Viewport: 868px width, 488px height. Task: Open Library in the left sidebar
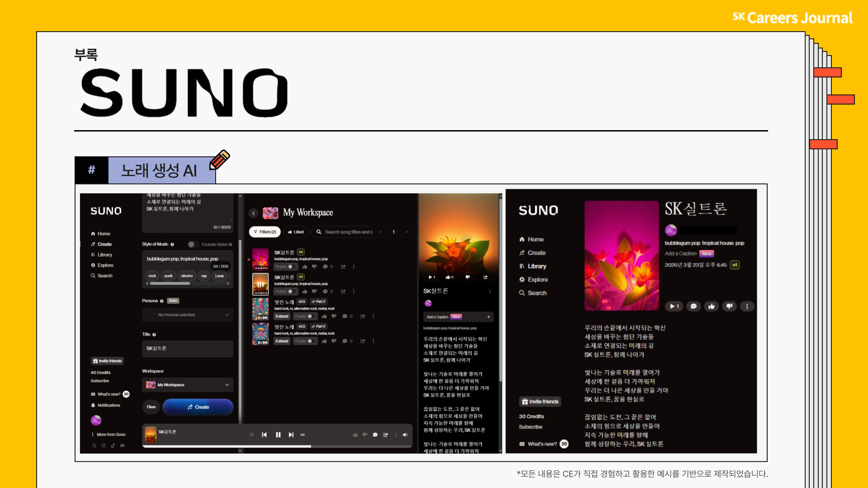pyautogui.click(x=104, y=255)
